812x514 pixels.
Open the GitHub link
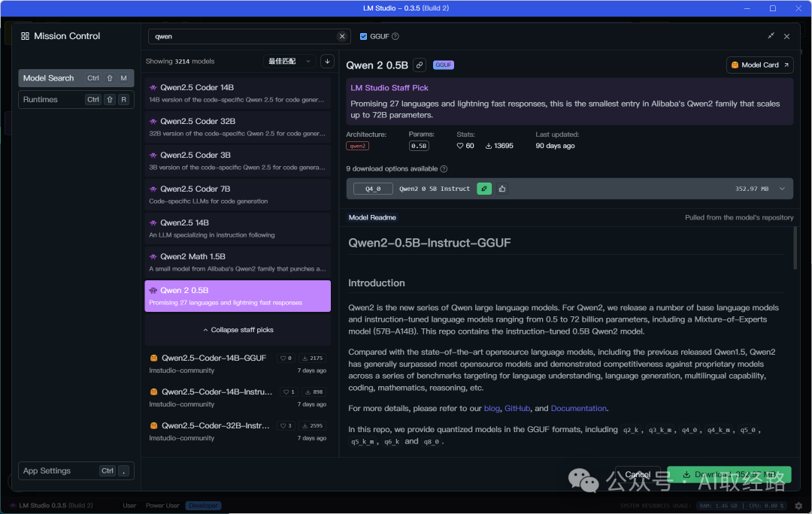(517, 408)
